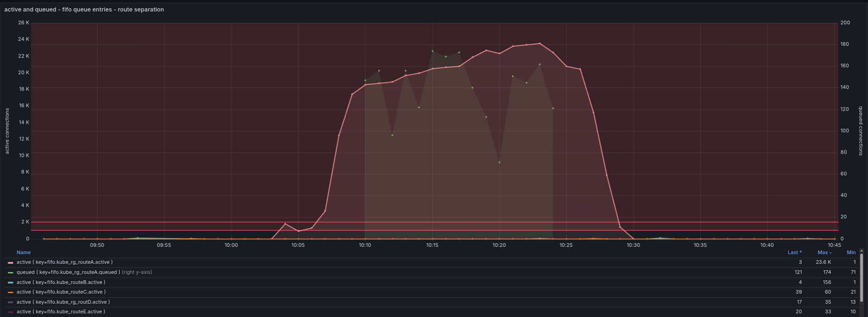The width and height of the screenshot is (868, 317).
Task: Sort legend by the Last * column
Action: 794,252
